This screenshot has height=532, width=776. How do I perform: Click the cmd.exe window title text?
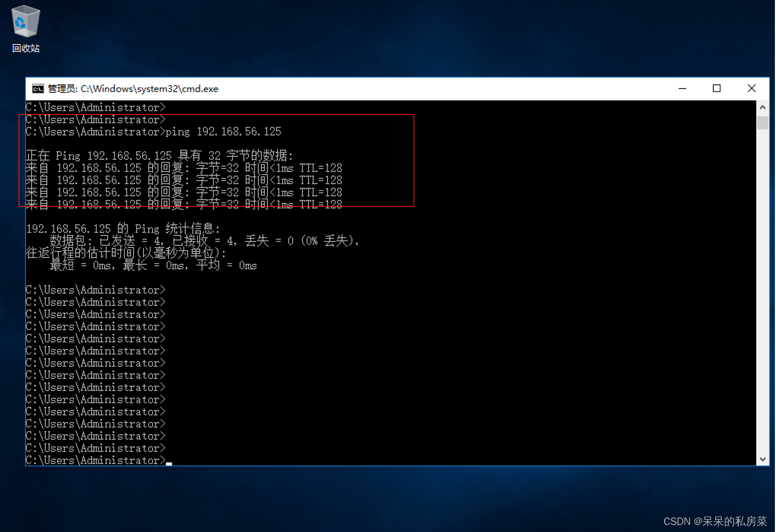tap(133, 89)
